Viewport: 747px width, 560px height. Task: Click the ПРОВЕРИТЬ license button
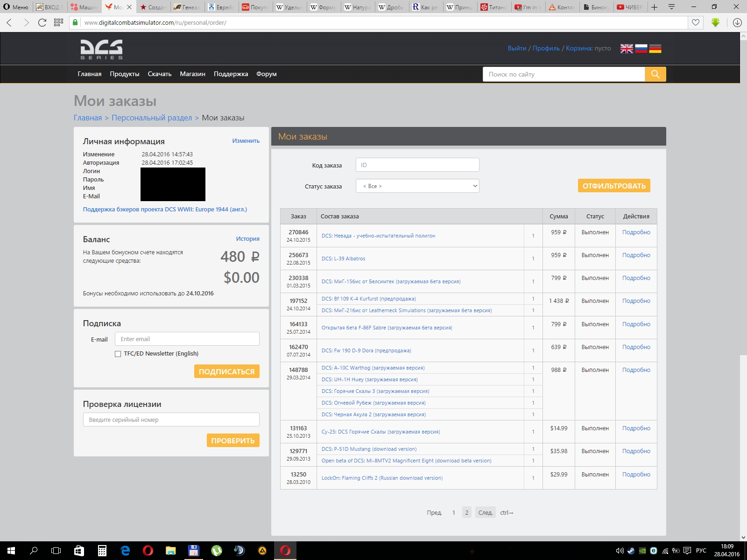point(233,441)
